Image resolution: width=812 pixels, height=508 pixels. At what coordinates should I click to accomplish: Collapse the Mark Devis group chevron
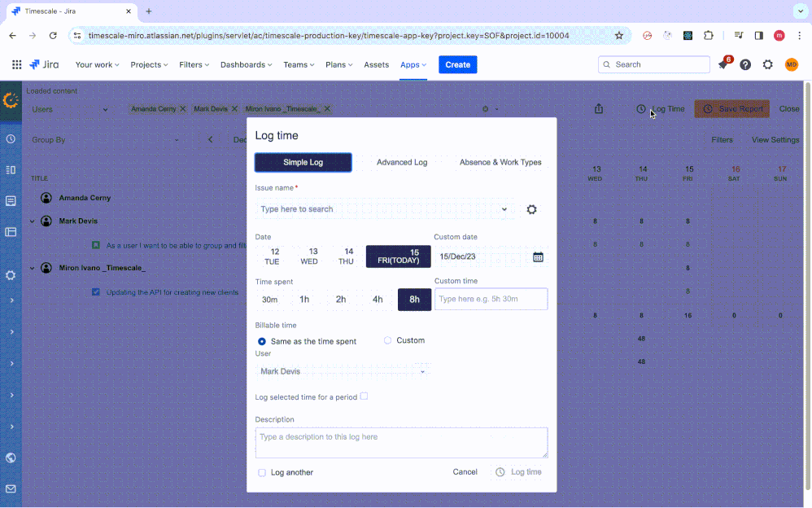tap(32, 221)
